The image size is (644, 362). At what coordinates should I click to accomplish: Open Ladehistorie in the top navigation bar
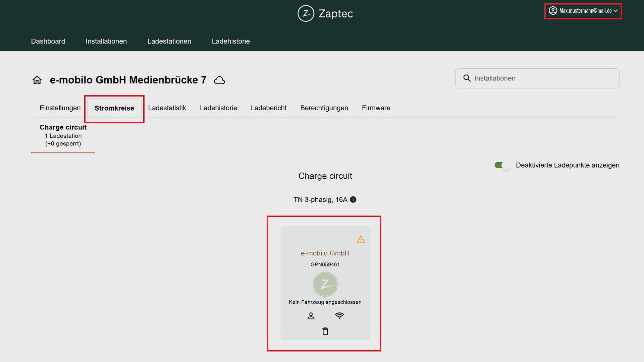(x=231, y=41)
